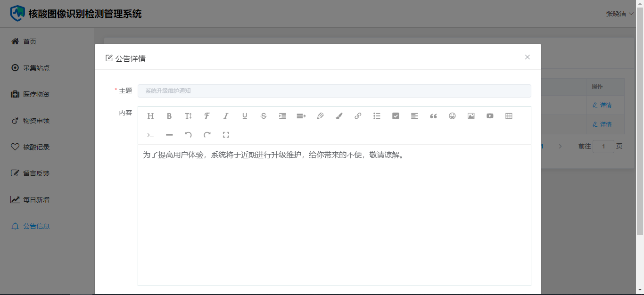644x295 pixels.
Task: Toggle bold formatting in the editor
Action: coord(169,116)
